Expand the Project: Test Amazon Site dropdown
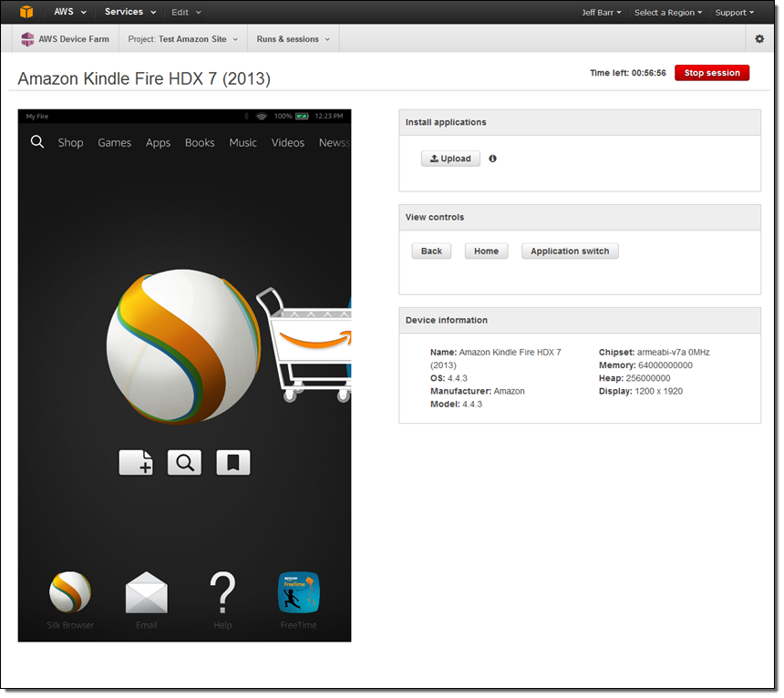The width and height of the screenshot is (784, 698). click(183, 39)
